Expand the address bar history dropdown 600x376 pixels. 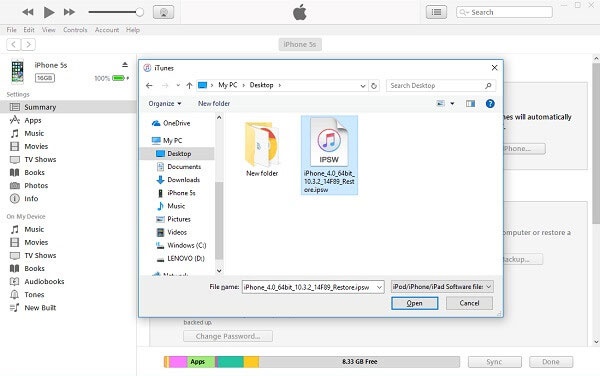pyautogui.click(x=363, y=86)
